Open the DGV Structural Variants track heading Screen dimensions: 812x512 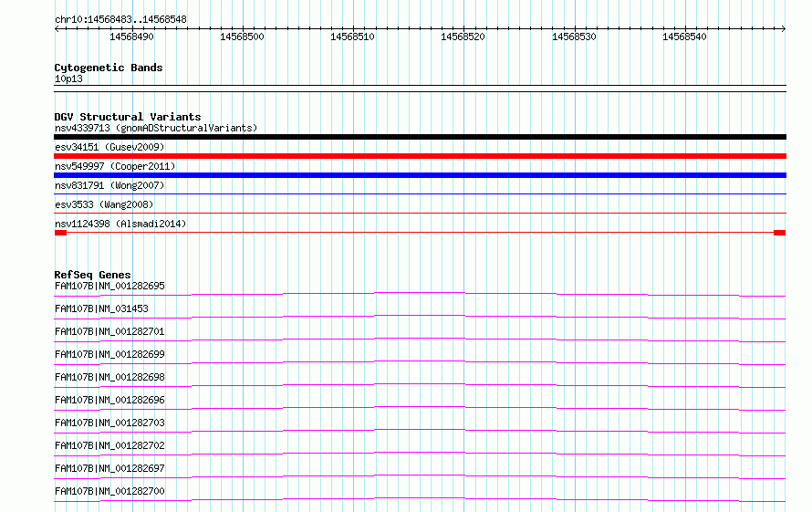128,117
